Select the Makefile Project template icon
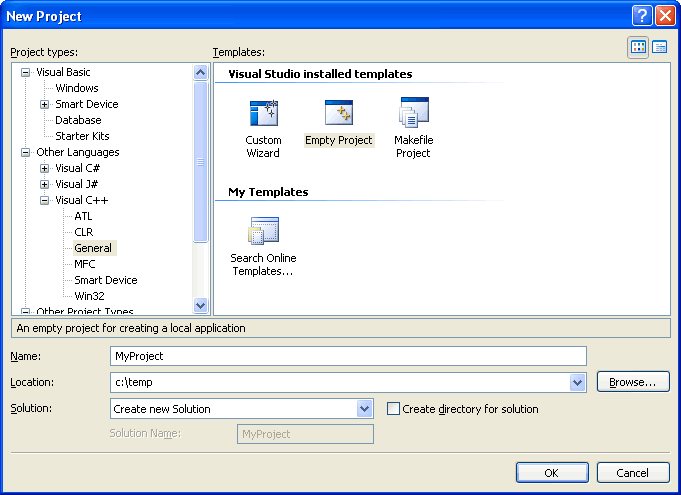This screenshot has height=495, width=681. (x=413, y=112)
